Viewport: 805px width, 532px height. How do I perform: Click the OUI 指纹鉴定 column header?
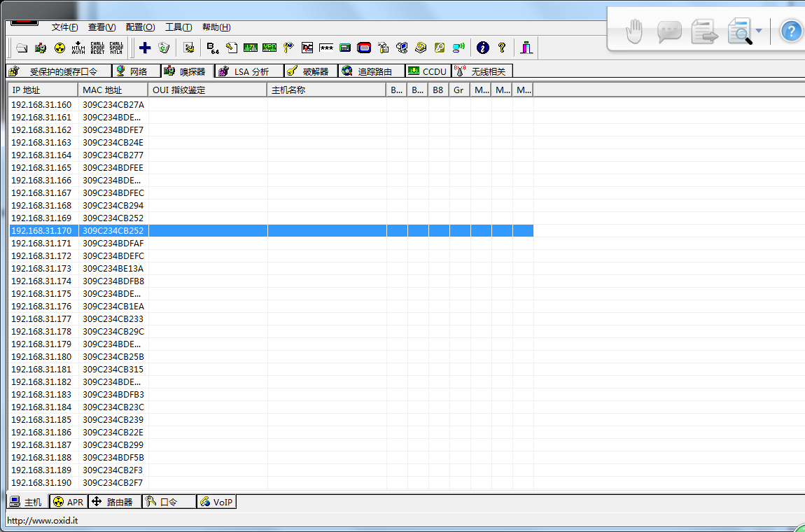(208, 90)
